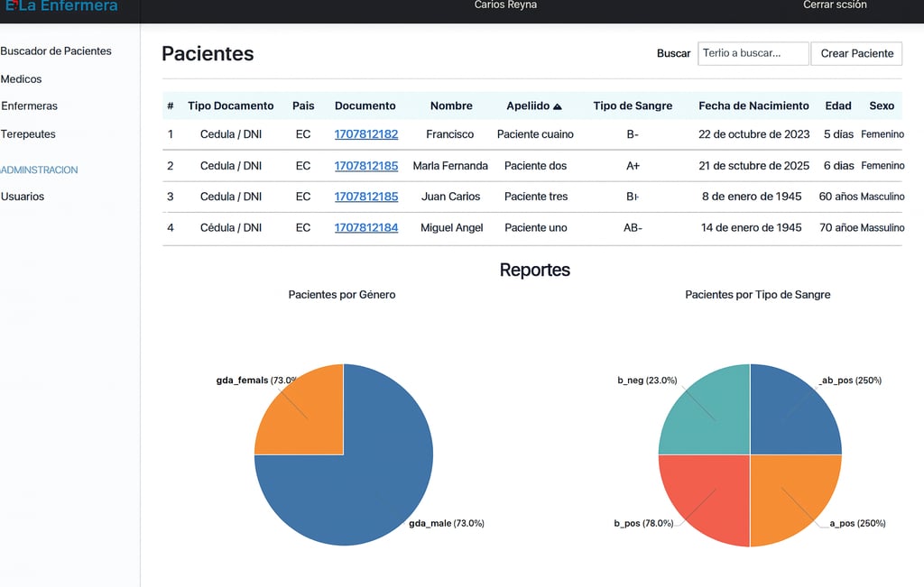Click the Pacientes por Género chart title
Screen dimensions: 924x587
coord(342,295)
